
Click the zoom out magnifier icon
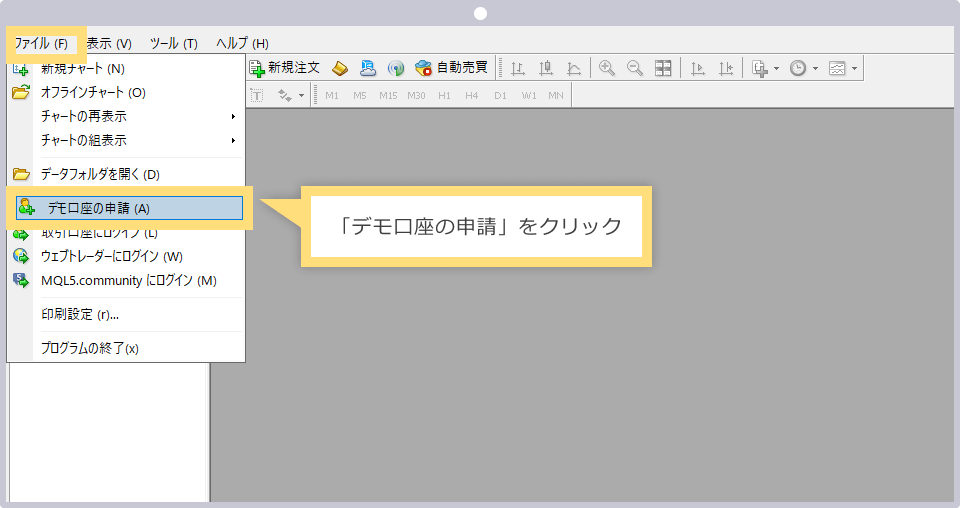(x=635, y=68)
